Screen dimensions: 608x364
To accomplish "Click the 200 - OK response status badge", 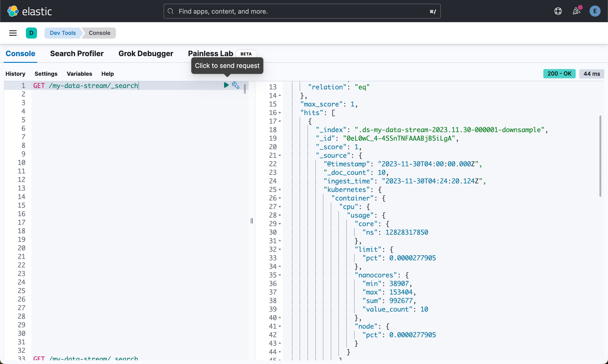I will [559, 74].
